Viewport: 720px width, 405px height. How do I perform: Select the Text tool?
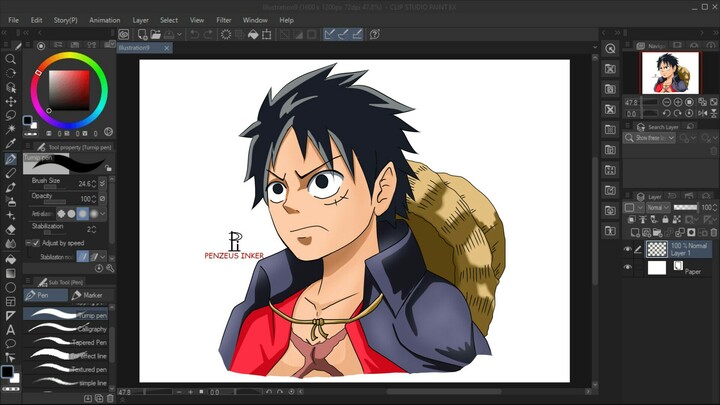[x=10, y=330]
